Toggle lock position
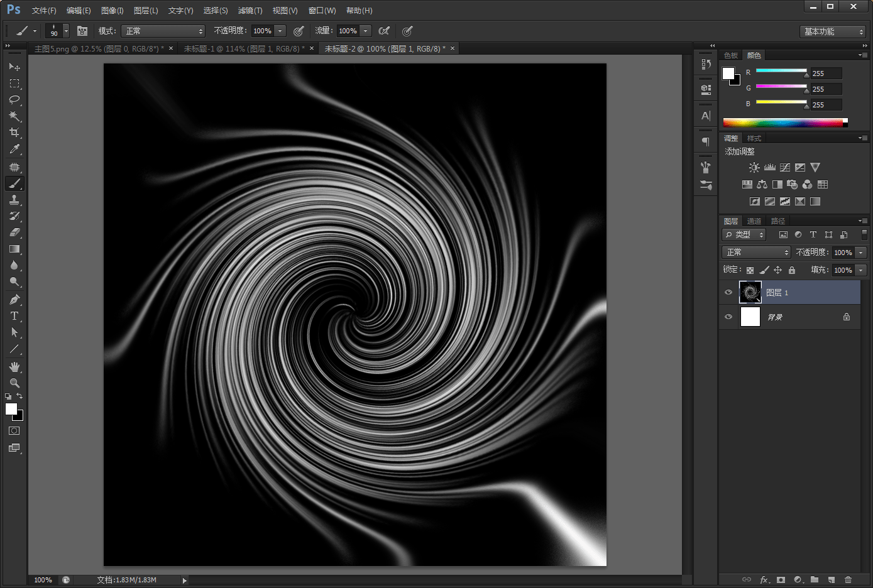Image resolution: width=873 pixels, height=588 pixels. [777, 270]
